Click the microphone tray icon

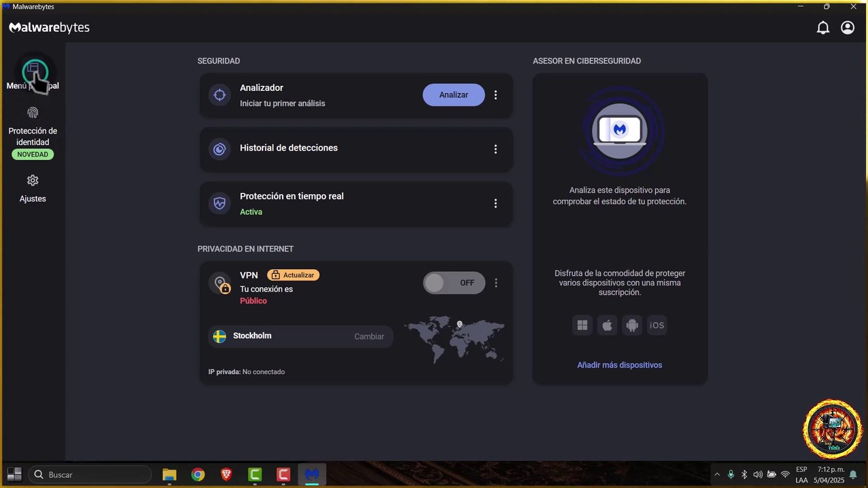click(730, 474)
